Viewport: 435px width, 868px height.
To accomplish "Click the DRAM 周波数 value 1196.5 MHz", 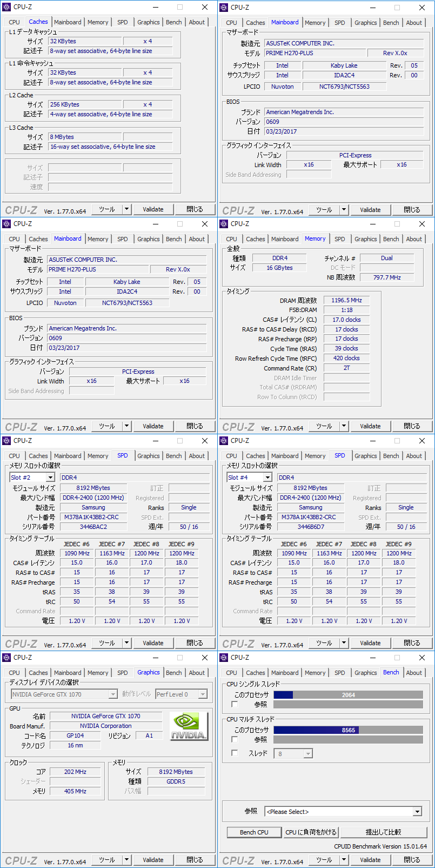I will 346,300.
